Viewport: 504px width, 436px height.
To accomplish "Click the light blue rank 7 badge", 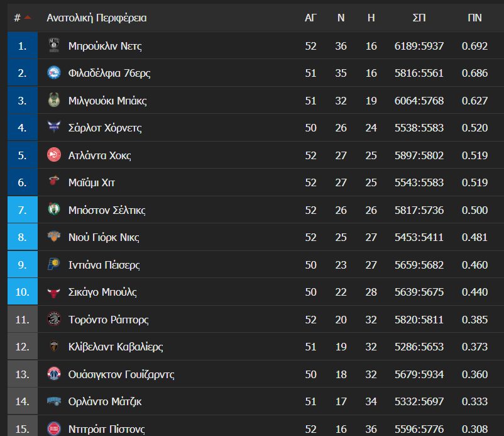I will 23,210.
